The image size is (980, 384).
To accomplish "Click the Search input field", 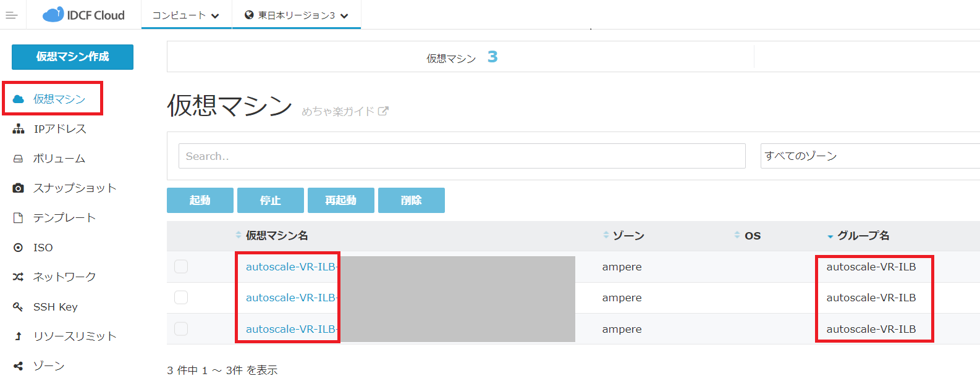I will click(462, 156).
